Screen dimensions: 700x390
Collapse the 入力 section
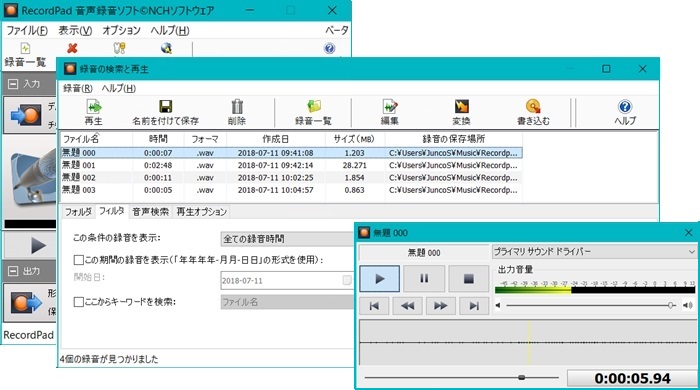pyautogui.click(x=13, y=84)
